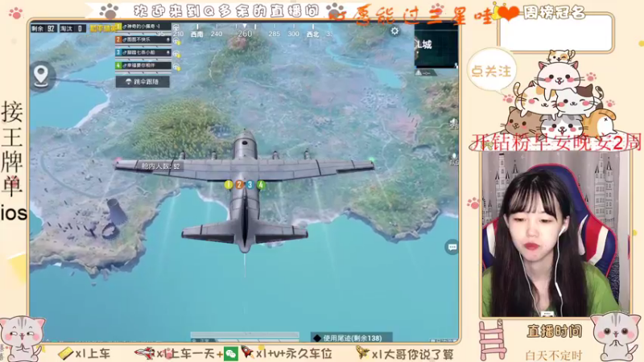Click the 直播时间 stream schedule label
Screen dimensions: 644x362
tap(555, 331)
